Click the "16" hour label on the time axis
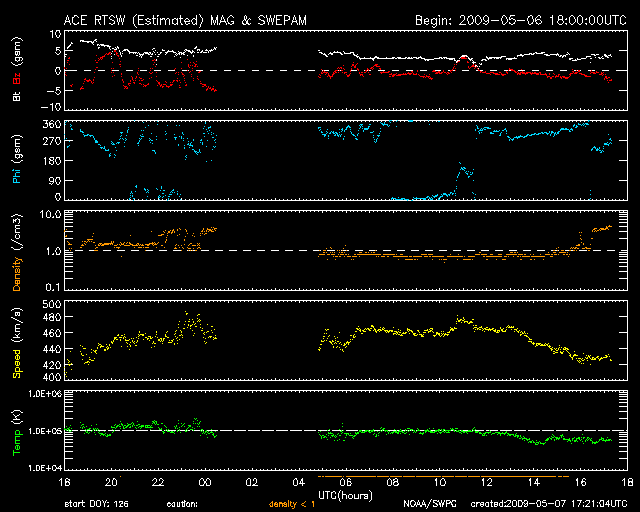Image resolution: width=640 pixels, height=512 pixels. [580, 482]
